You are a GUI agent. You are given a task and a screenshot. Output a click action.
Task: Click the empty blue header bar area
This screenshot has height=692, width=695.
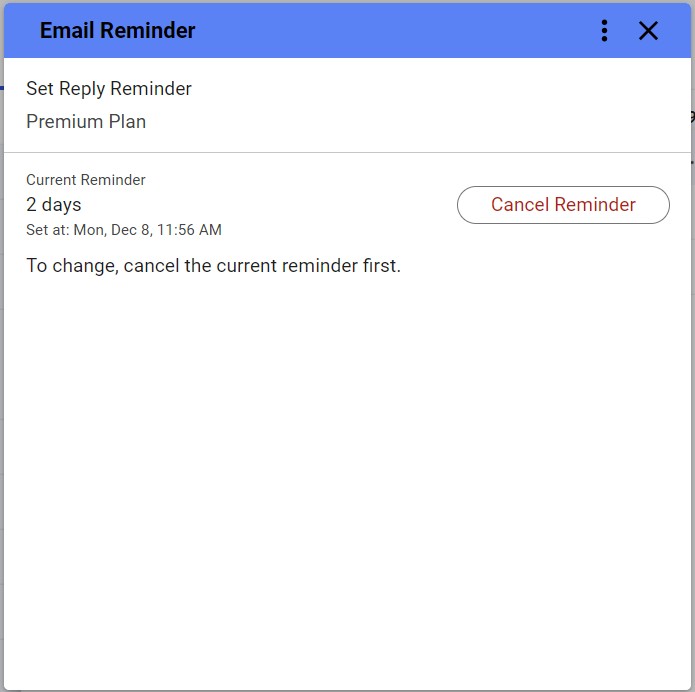[400, 31]
